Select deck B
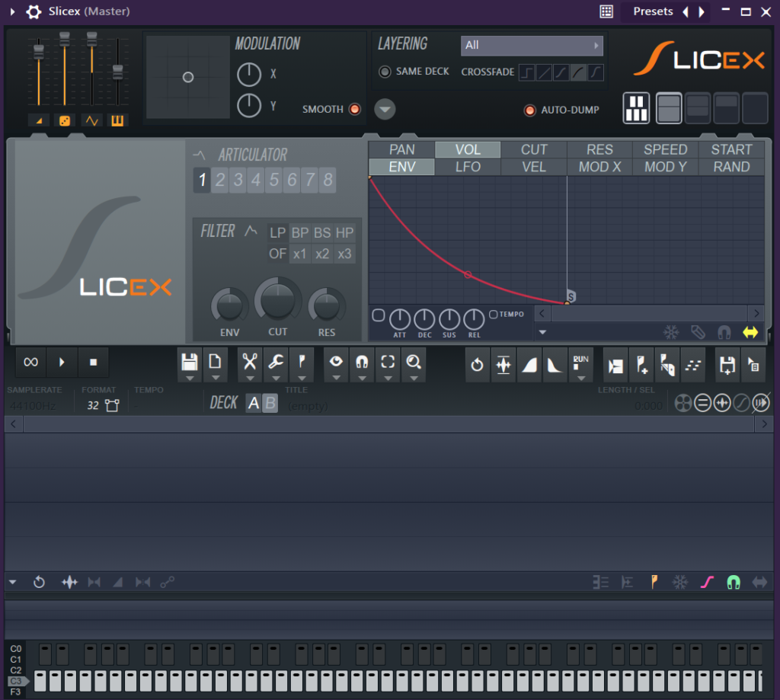The height and width of the screenshot is (700, 780). tap(270, 403)
